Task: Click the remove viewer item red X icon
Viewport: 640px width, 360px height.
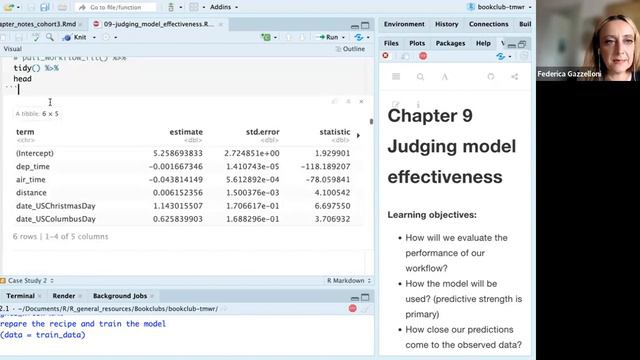Action: (385, 56)
